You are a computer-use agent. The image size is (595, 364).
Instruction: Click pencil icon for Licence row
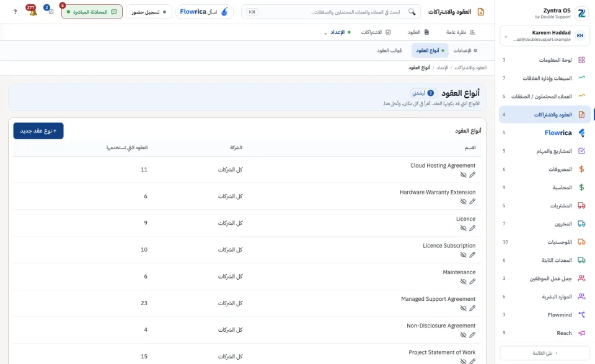(472, 228)
